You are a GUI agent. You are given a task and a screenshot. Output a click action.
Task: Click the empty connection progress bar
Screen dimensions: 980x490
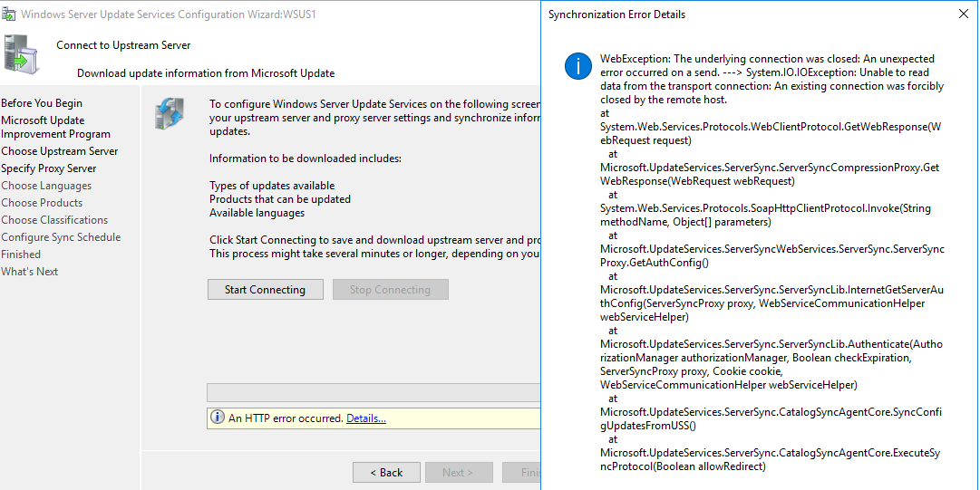[x=374, y=392]
